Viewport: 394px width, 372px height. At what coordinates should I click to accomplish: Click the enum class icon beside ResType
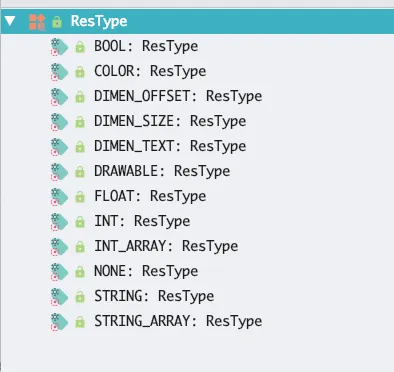click(37, 22)
